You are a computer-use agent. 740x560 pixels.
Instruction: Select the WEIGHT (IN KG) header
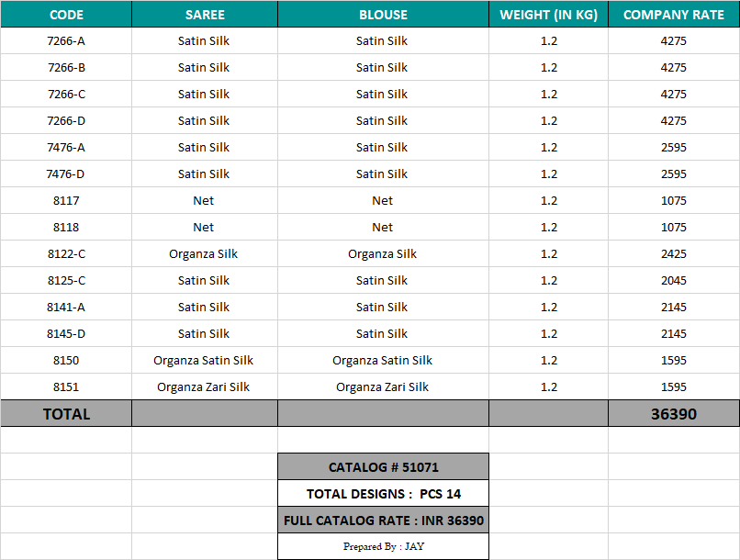(548, 15)
